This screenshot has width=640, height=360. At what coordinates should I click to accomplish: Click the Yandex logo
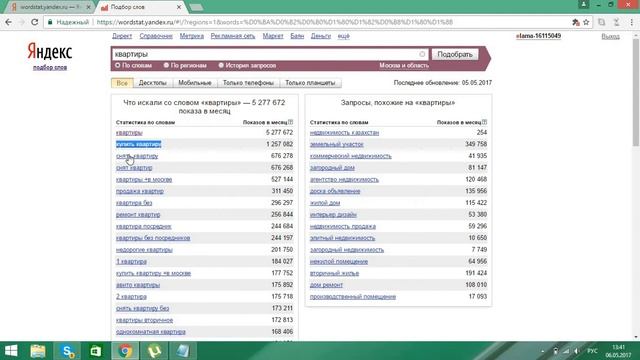pos(50,52)
